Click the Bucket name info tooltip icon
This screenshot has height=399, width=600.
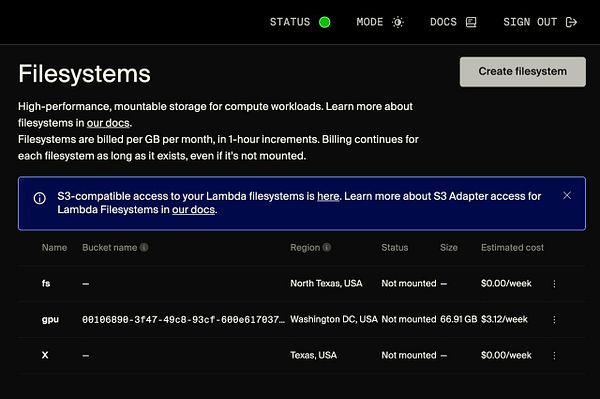pos(144,248)
